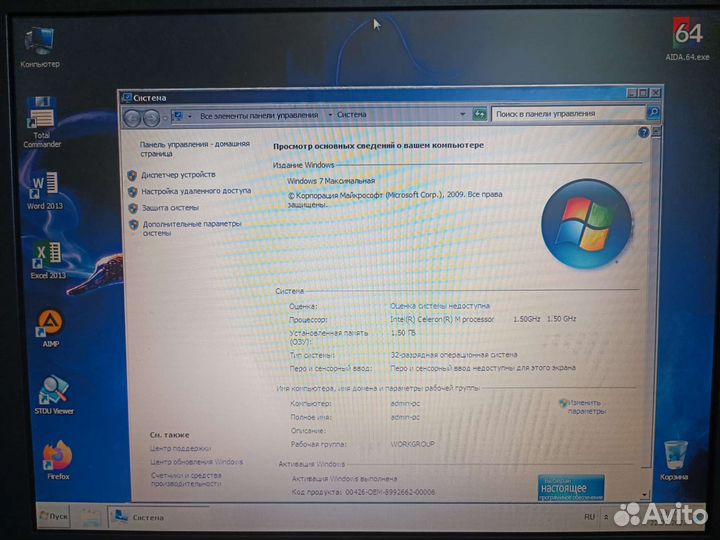Click the scrollbar down arrow in the Система window
The image size is (720, 540).
tap(645, 495)
